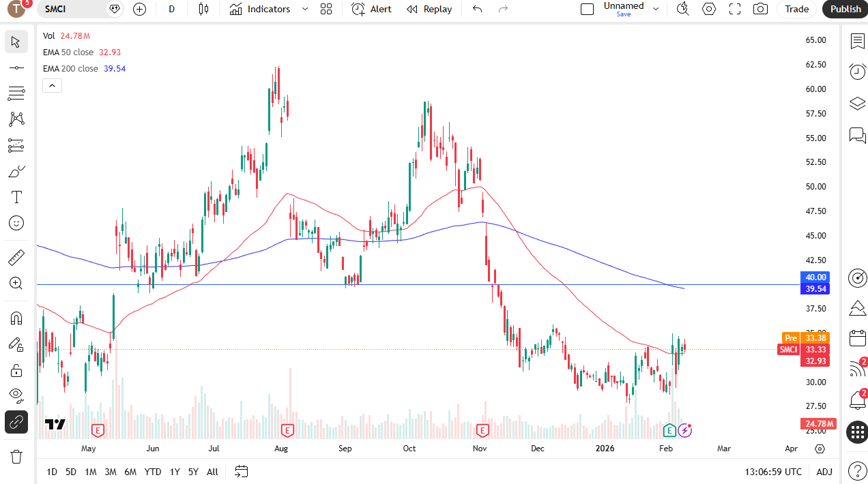Select the 1M time range
868x484 pixels.
(x=91, y=472)
